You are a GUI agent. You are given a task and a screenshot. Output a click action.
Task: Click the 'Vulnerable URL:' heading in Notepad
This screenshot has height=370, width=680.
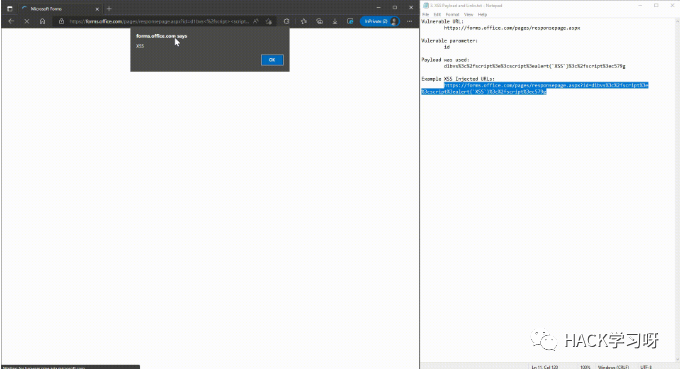[x=442, y=21]
